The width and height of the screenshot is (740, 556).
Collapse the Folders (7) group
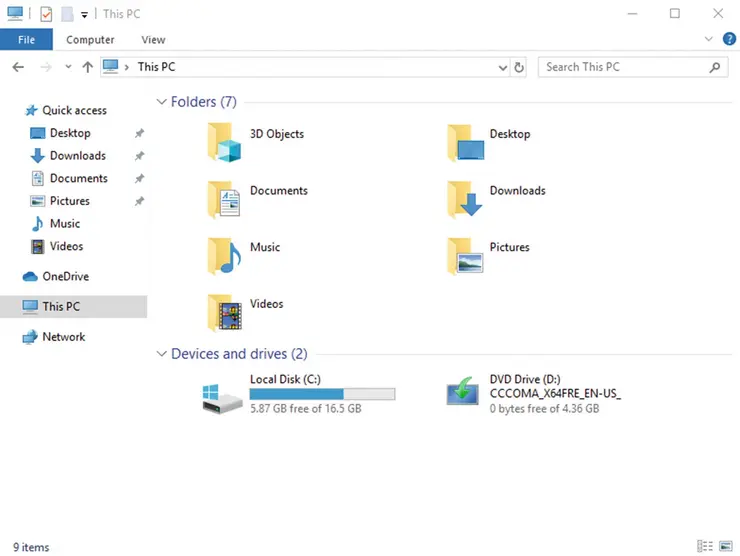point(161,102)
